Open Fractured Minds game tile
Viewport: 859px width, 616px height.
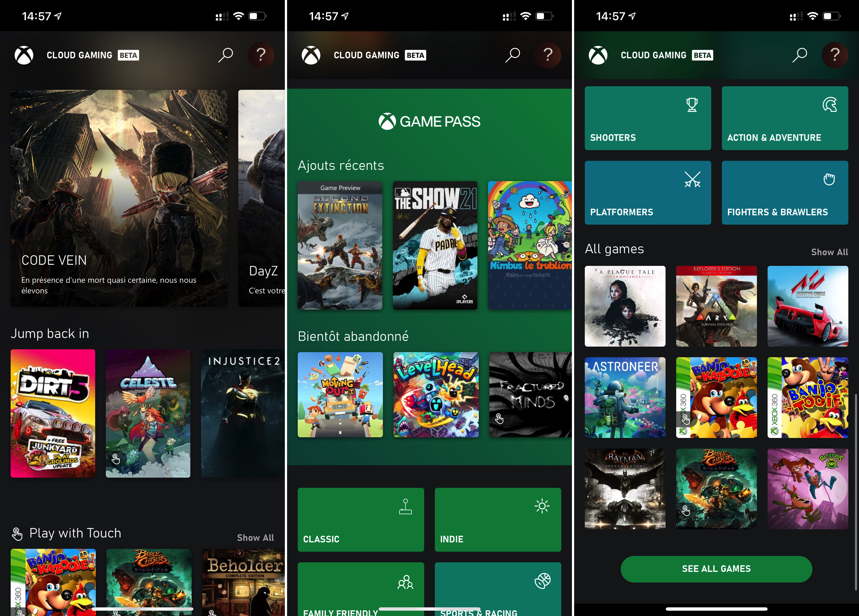[531, 394]
